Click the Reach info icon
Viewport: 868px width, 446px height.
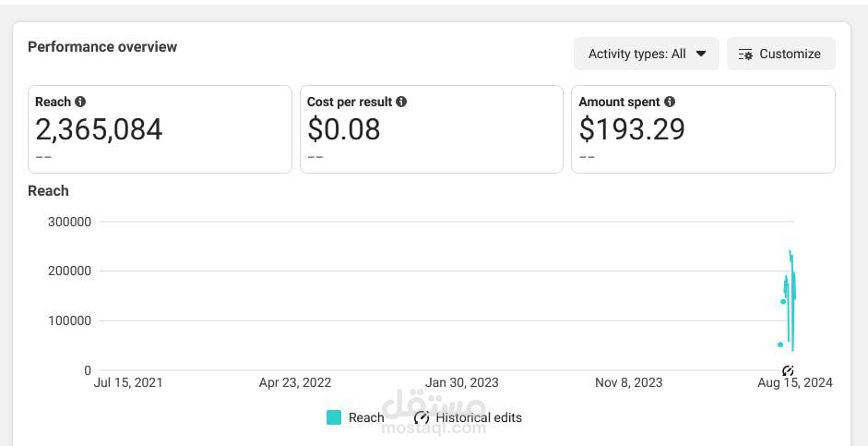(x=80, y=102)
